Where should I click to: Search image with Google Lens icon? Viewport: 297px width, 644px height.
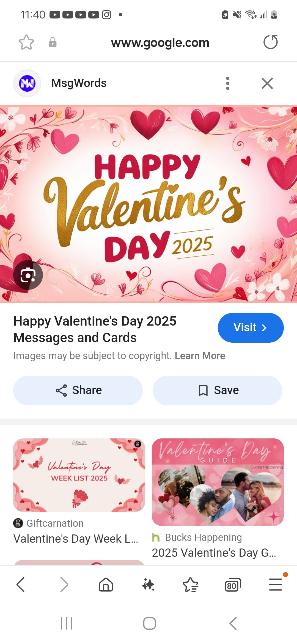[x=28, y=275]
